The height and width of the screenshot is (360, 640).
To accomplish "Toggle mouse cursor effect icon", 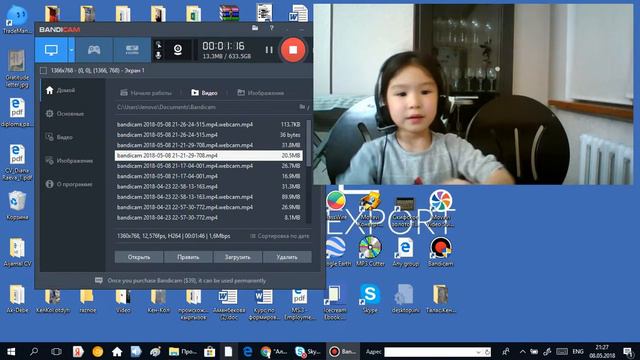I will coord(158,44).
